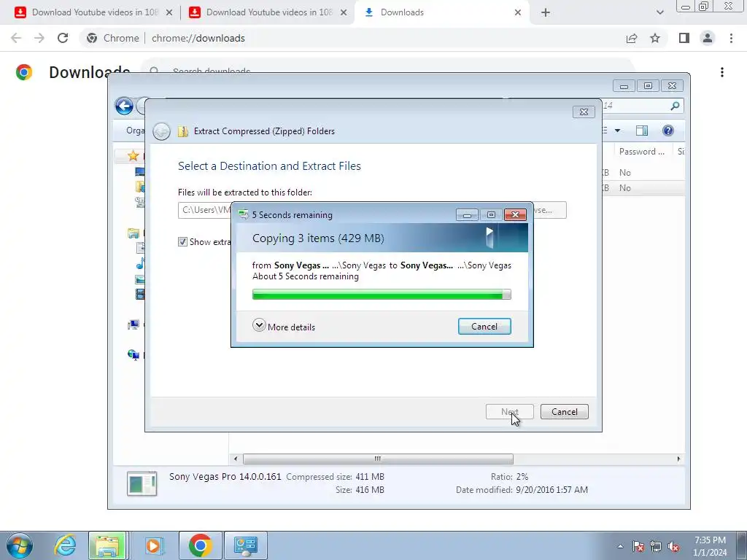Expand More details in copy dialog

point(284,327)
